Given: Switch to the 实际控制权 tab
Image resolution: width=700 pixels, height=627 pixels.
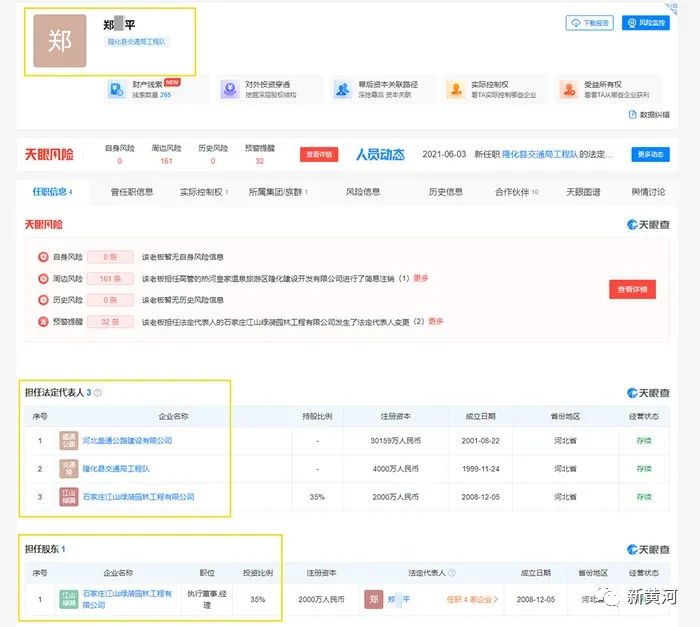Looking at the screenshot, I should tap(204, 192).
